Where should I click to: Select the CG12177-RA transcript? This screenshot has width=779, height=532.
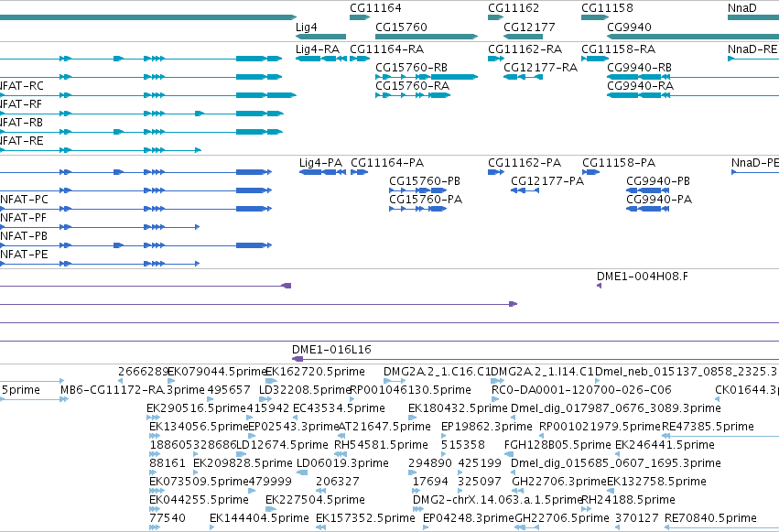[523, 77]
